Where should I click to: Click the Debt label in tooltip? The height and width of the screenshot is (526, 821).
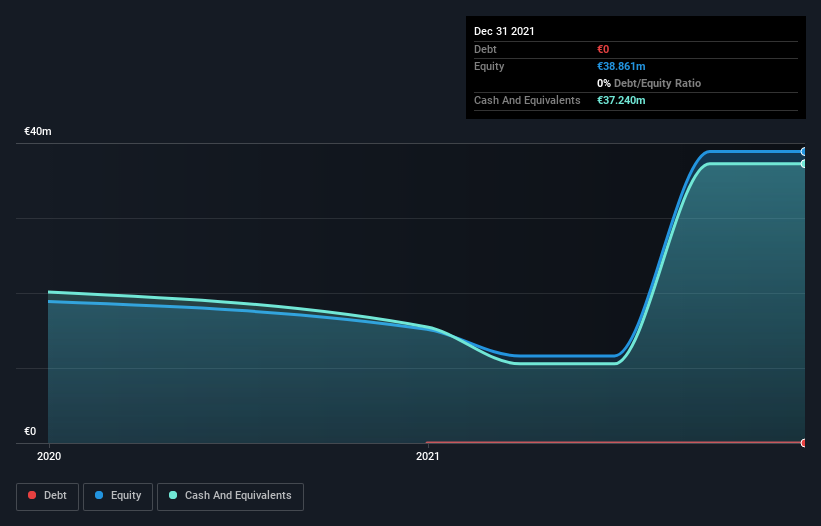click(485, 49)
